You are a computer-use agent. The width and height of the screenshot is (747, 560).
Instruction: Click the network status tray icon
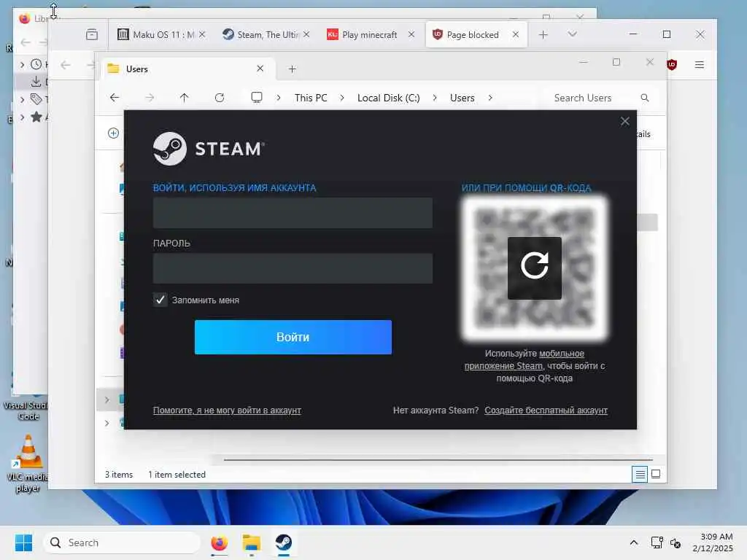click(x=657, y=542)
